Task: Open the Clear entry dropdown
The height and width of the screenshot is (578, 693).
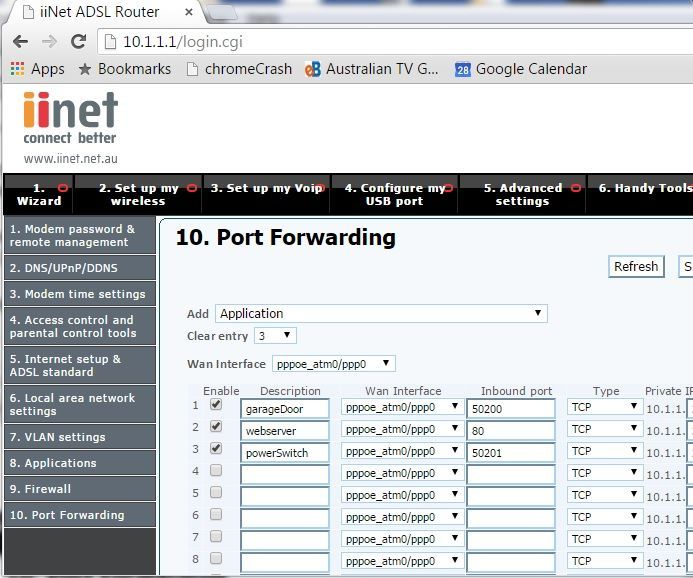Action: [x=275, y=336]
